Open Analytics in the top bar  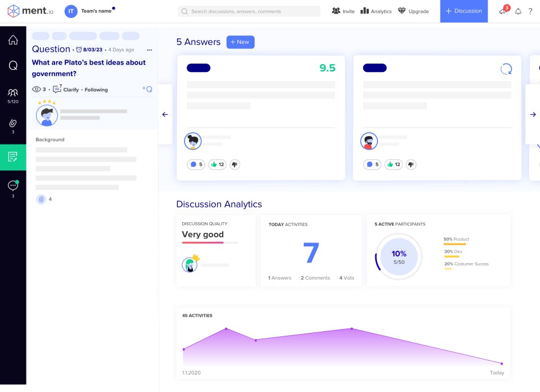376,11
